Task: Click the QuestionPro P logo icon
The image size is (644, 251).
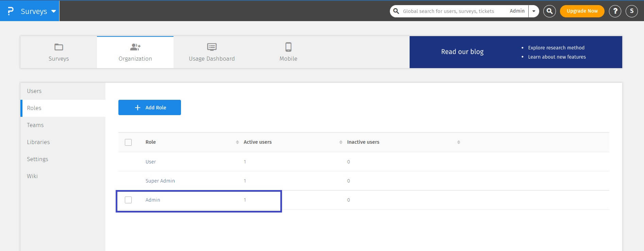Action: [11, 11]
